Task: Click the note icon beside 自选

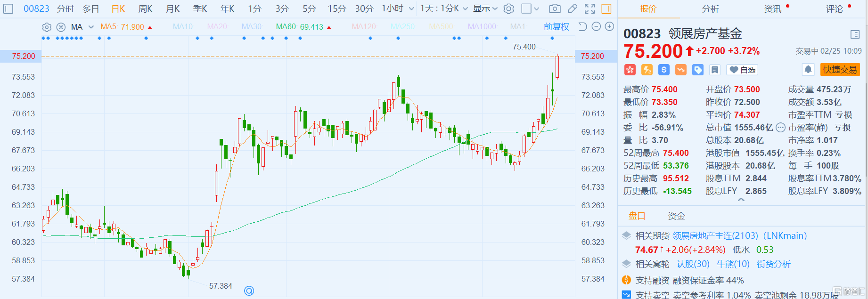Action: 715,70
